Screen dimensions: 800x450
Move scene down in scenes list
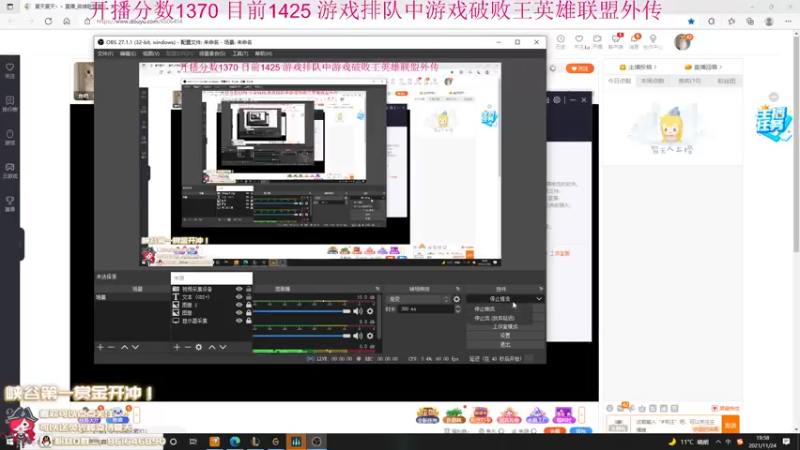coord(135,347)
